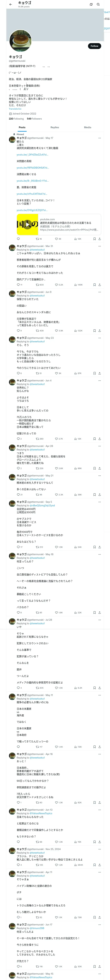Click Translate bio link
This screenshot has width=110, height=980.
tap(15, 109)
